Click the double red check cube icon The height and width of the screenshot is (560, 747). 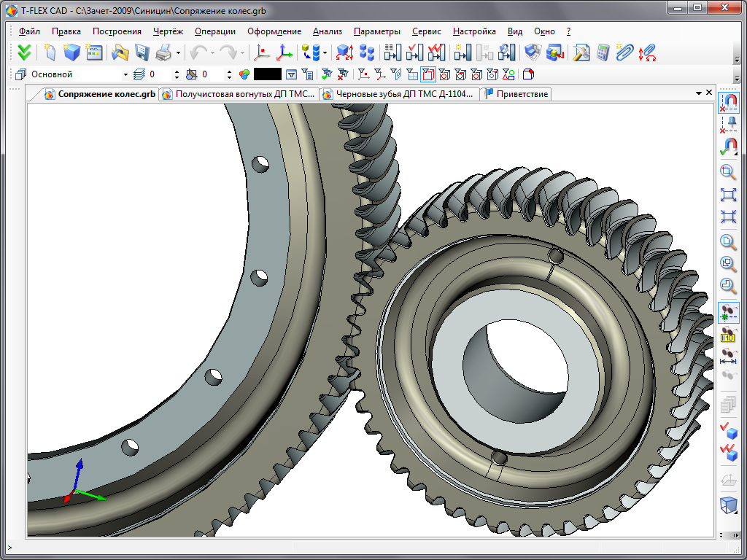click(x=728, y=452)
